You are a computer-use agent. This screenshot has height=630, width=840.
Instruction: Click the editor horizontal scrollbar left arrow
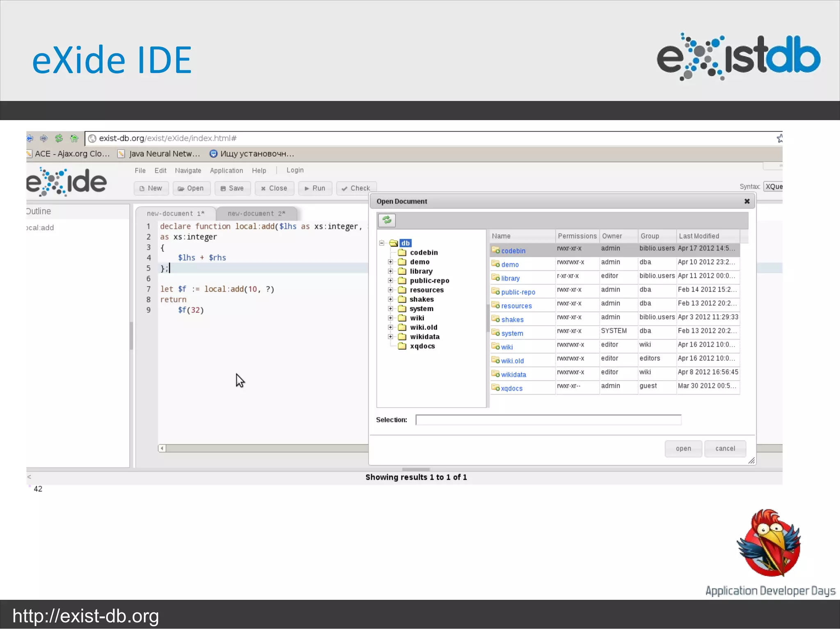pyautogui.click(x=162, y=448)
